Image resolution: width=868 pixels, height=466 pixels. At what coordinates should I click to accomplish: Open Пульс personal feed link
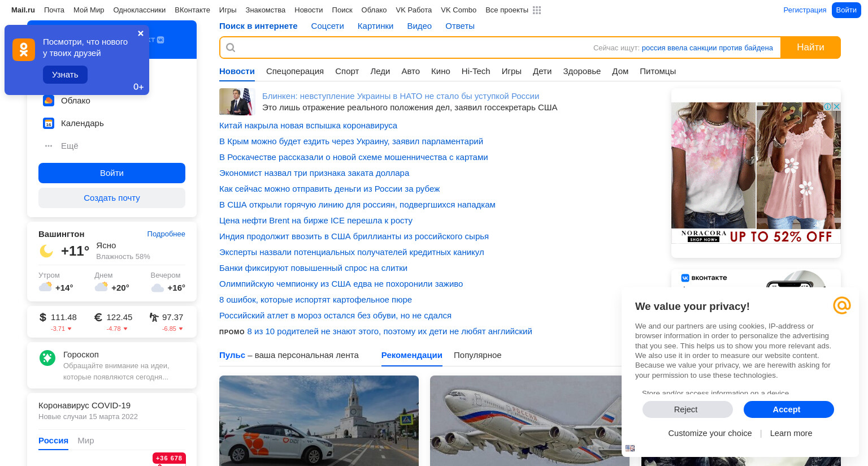[232, 355]
